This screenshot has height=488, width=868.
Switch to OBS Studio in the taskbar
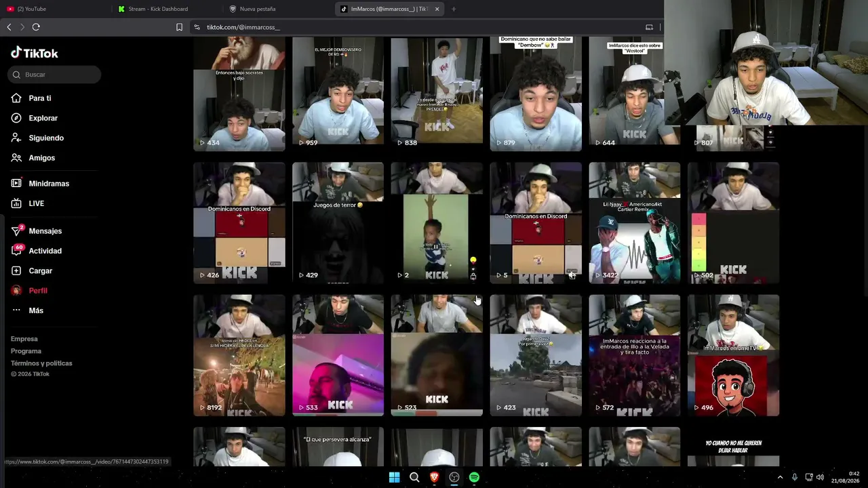click(454, 477)
